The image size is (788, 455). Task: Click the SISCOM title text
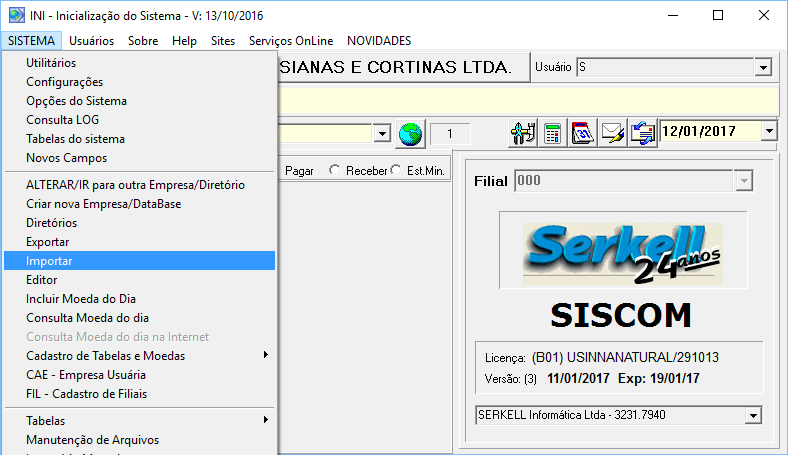(621, 315)
